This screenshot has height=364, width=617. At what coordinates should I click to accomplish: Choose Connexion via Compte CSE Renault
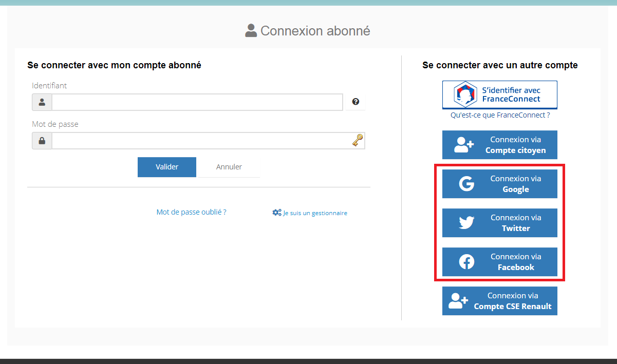pyautogui.click(x=512, y=301)
